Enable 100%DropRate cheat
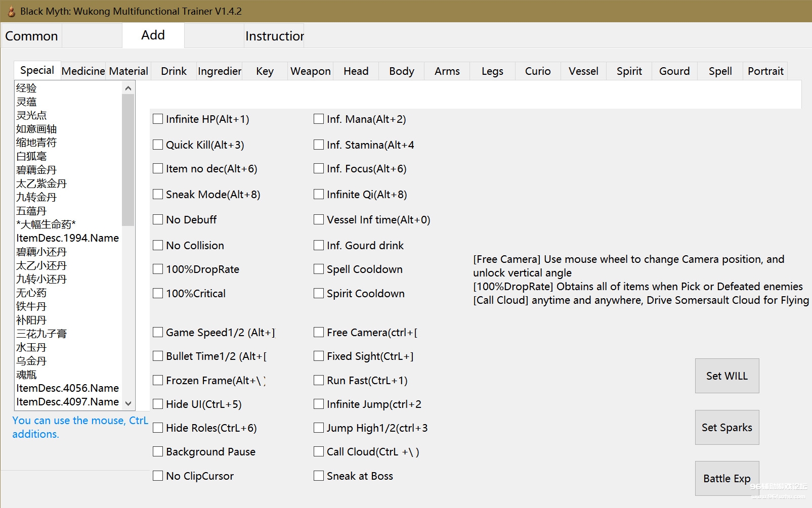The height and width of the screenshot is (508, 812). tap(158, 269)
